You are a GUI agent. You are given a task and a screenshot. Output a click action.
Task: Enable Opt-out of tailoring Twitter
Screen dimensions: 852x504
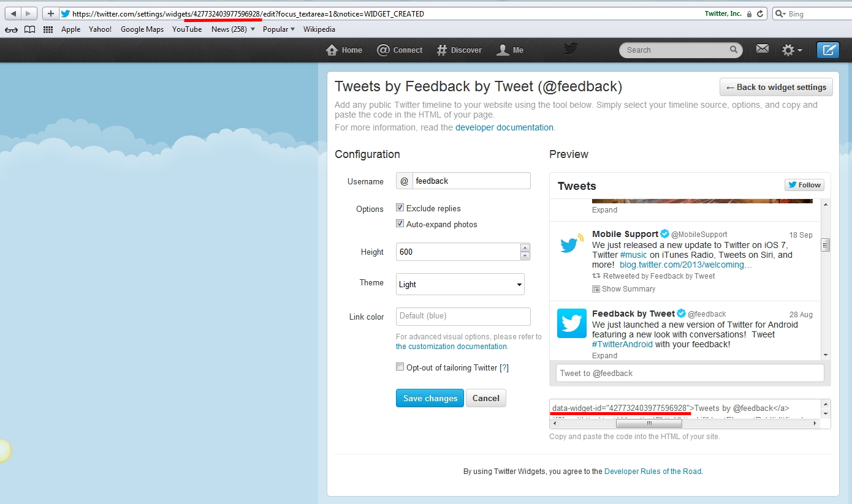pyautogui.click(x=400, y=367)
